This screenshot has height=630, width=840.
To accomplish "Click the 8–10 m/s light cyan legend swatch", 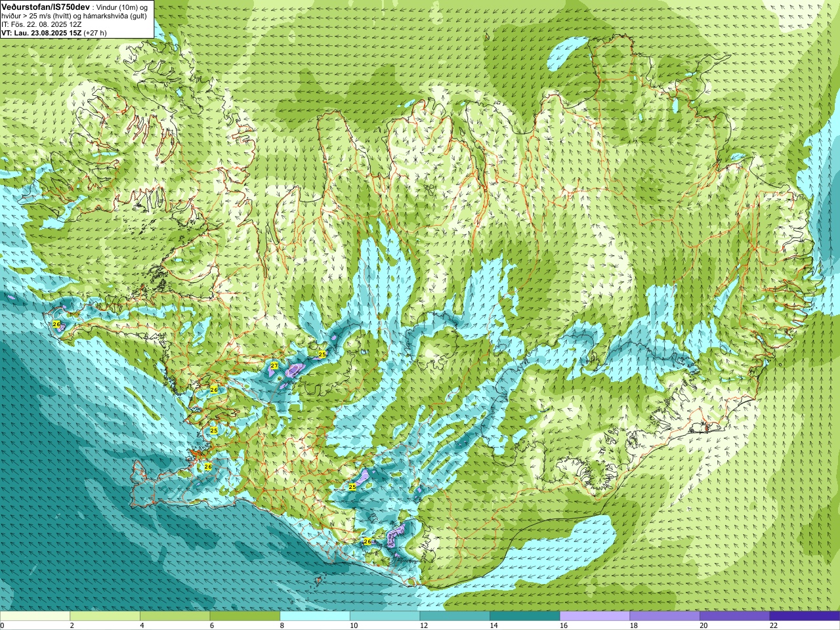I will point(315,616).
